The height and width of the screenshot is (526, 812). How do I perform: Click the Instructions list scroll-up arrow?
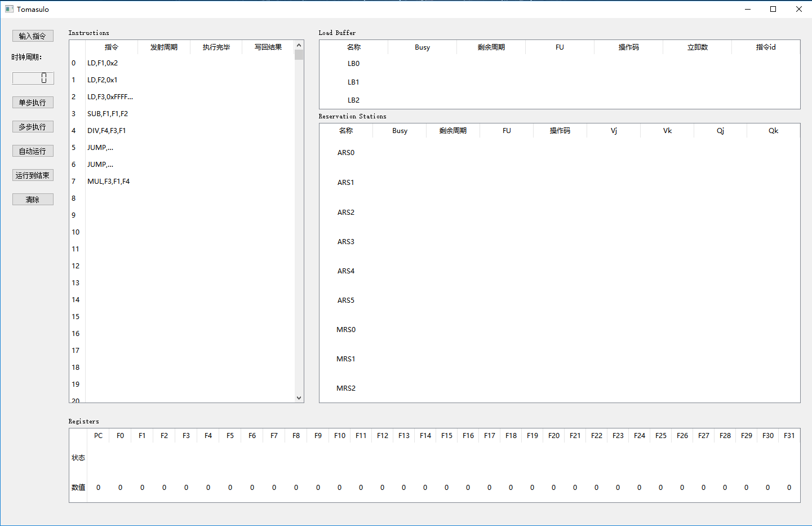(x=299, y=45)
